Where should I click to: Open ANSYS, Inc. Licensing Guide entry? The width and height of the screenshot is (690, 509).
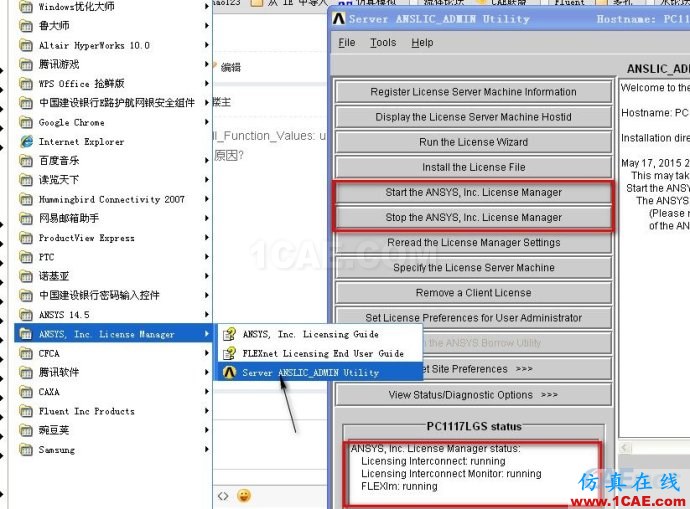[x=320, y=334]
